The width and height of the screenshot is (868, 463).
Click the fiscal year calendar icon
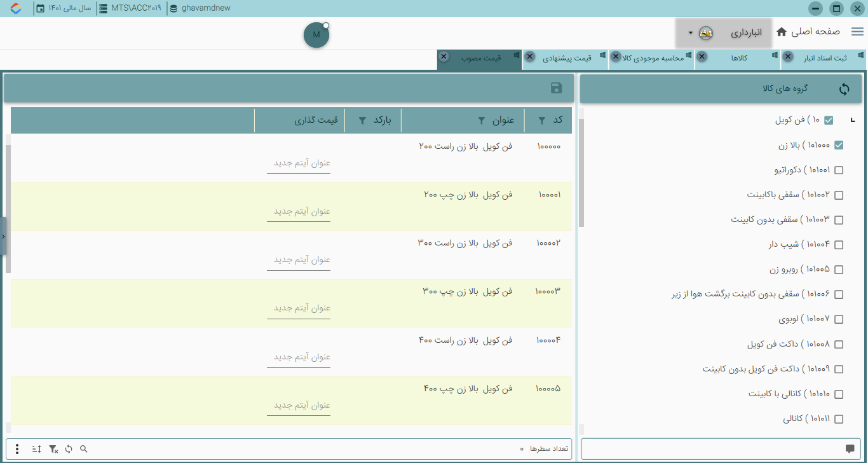(41, 9)
